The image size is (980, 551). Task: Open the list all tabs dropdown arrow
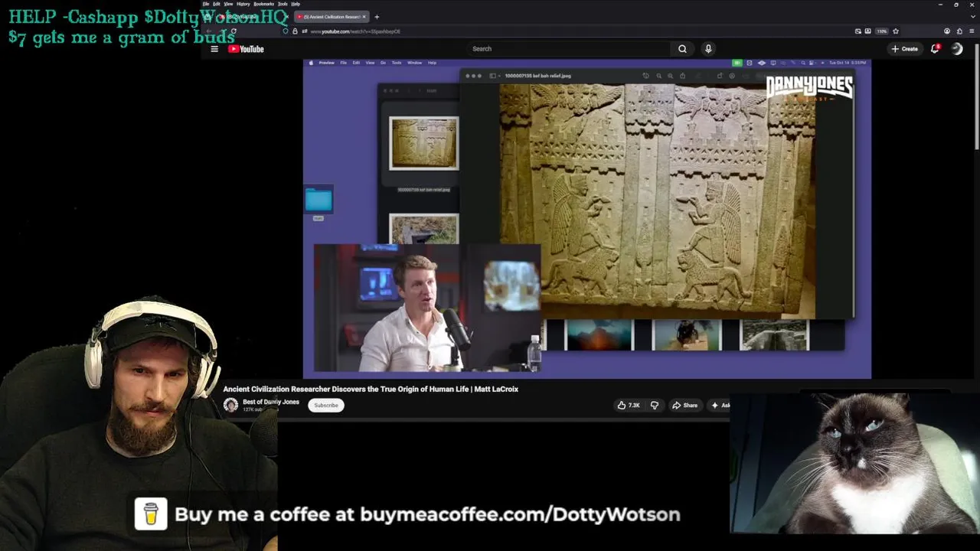click(x=972, y=17)
